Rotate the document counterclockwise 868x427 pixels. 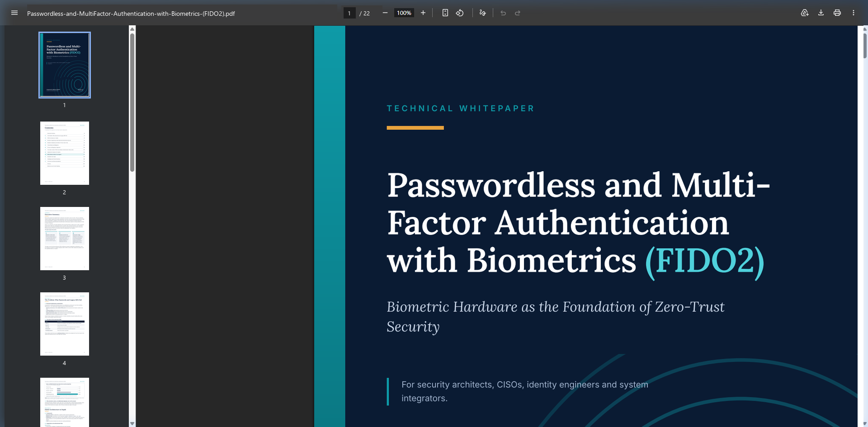pyautogui.click(x=460, y=13)
